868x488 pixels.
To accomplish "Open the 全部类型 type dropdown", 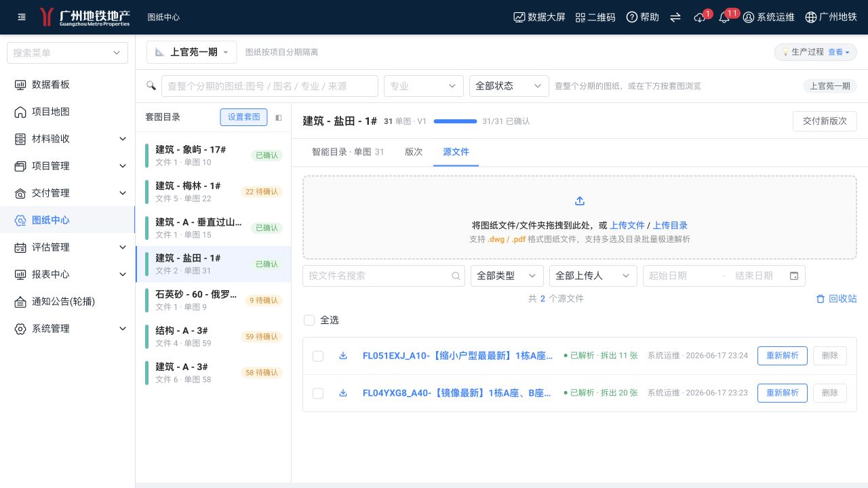I will 507,276.
